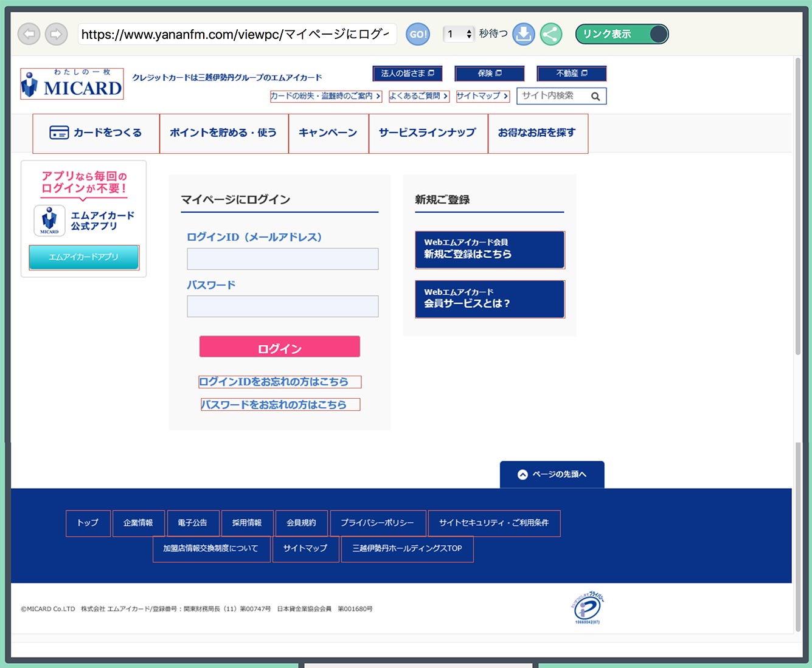Open footer 採用情報 link
Viewport: 812px width, 668px height.
coord(248,523)
